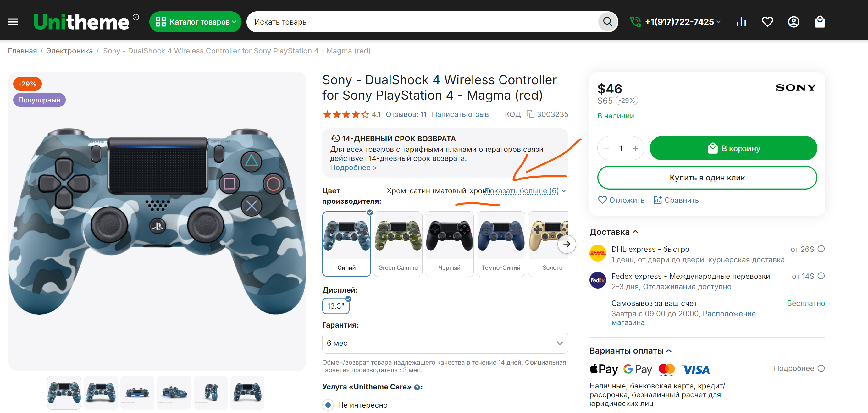Open the Каталог товаров menu
This screenshot has width=868, height=413.
point(196,22)
